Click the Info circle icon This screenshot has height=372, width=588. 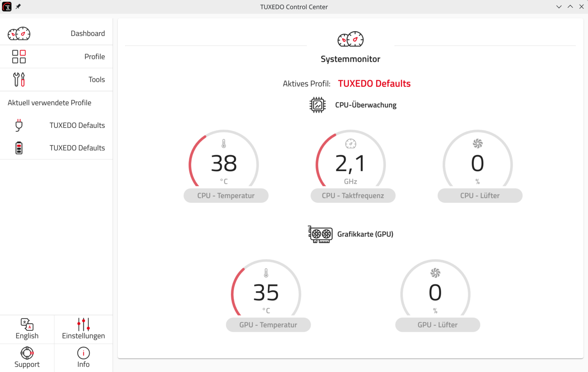point(83,353)
